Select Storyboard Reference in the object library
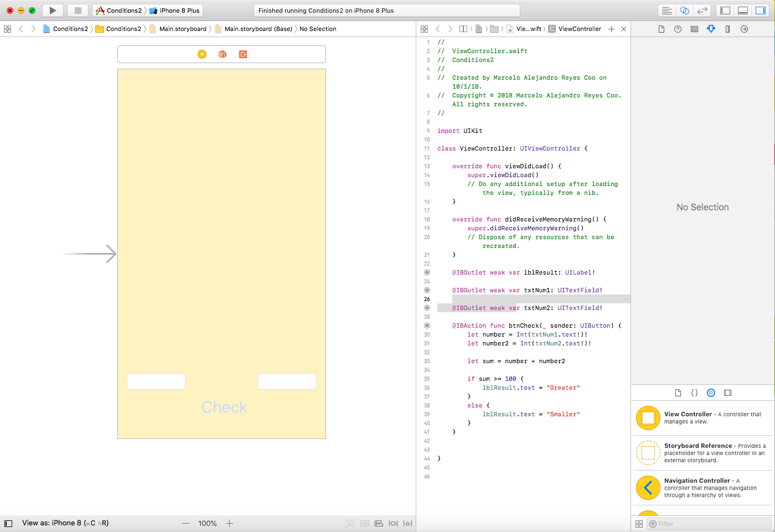Screen dimensions: 775x532 [702, 453]
